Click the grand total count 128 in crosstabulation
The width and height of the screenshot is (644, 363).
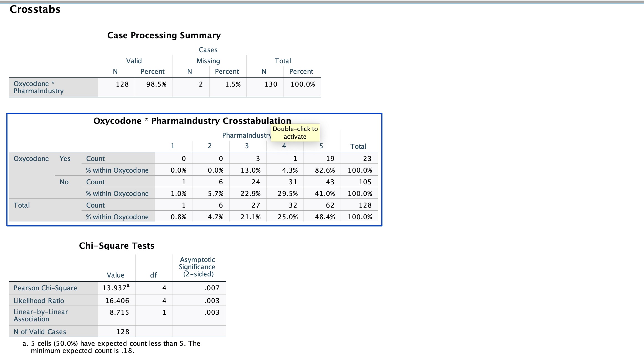point(365,205)
